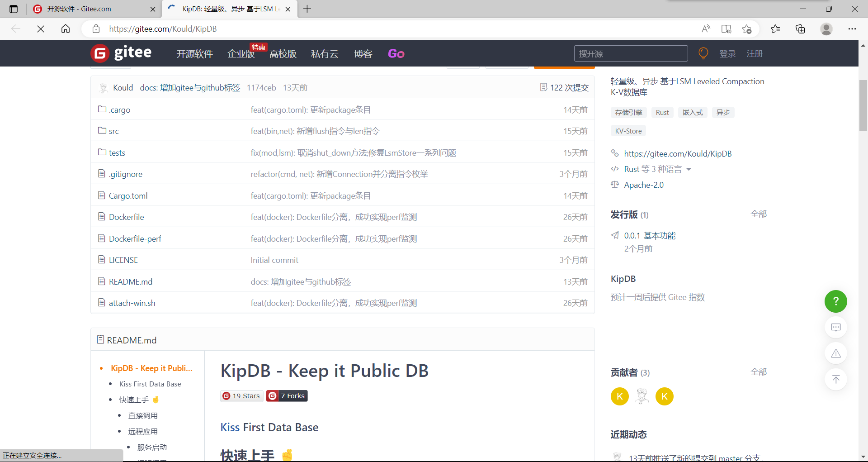
Task: Open the src folder
Action: coord(114,131)
